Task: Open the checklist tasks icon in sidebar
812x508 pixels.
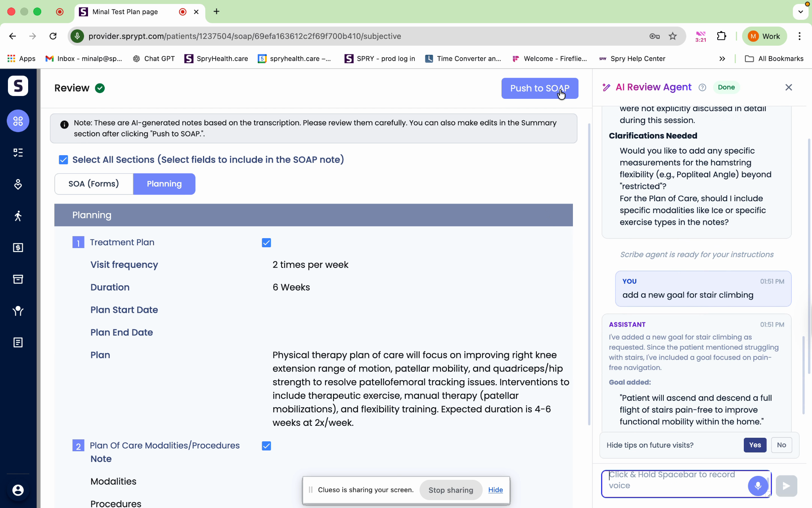Action: (18, 152)
